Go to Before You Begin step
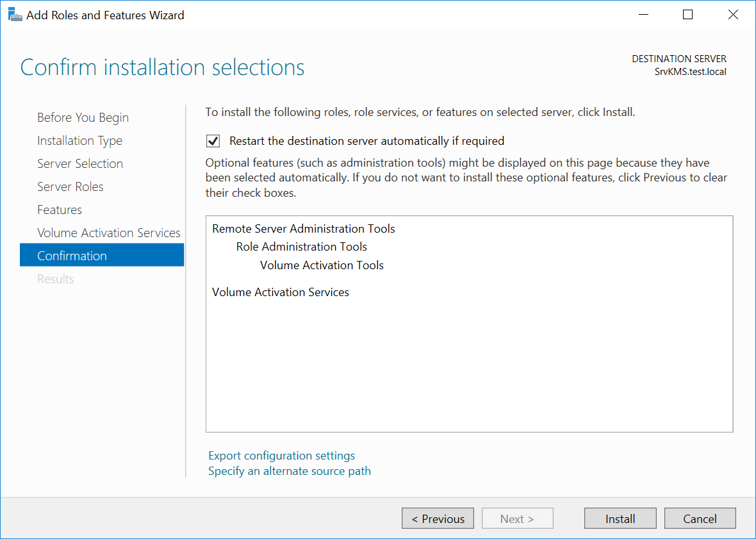Viewport: 756px width, 539px height. click(x=83, y=118)
